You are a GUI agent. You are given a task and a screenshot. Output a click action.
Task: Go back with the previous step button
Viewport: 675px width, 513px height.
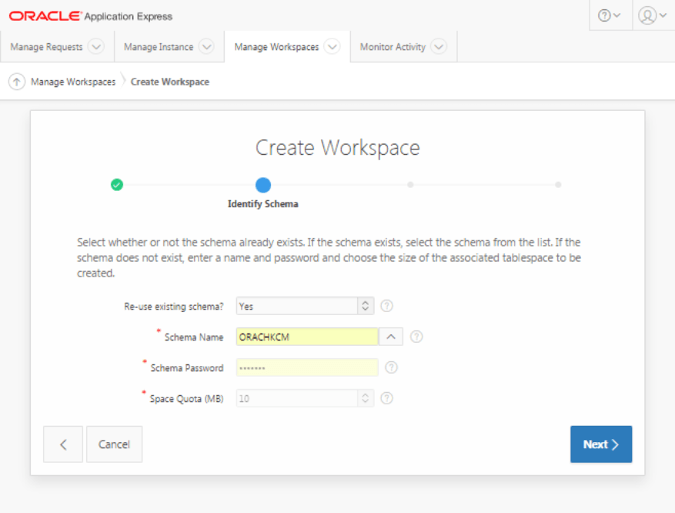pyautogui.click(x=63, y=444)
